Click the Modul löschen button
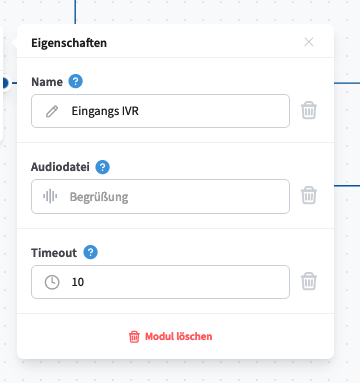 coord(170,337)
